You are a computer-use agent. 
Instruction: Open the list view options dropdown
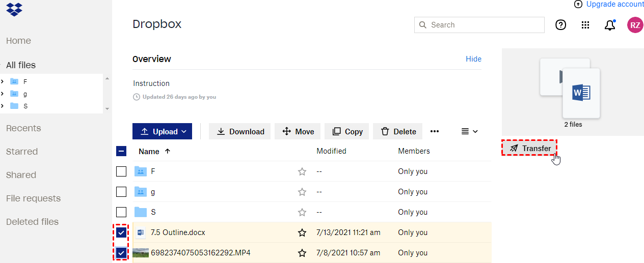pos(469,131)
